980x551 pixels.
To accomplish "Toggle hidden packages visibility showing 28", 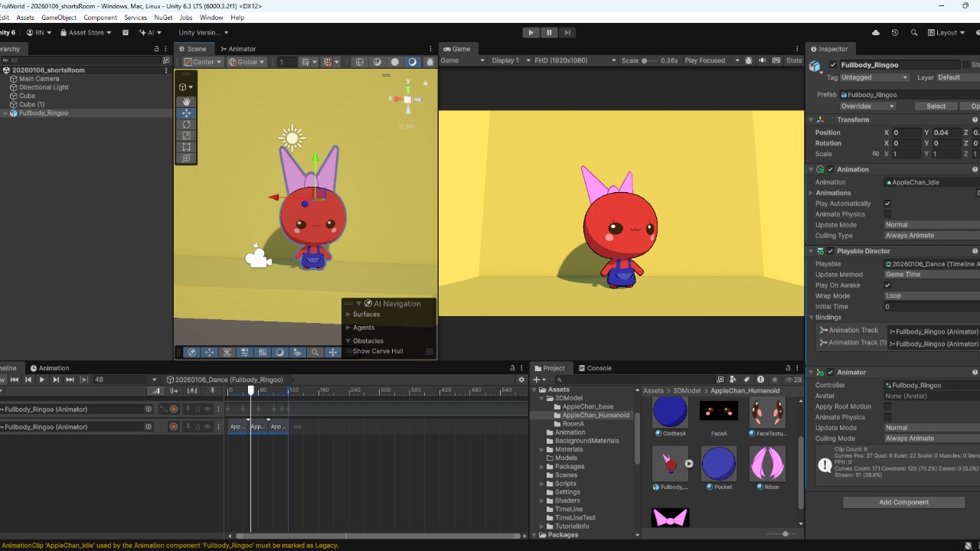I will tap(793, 380).
